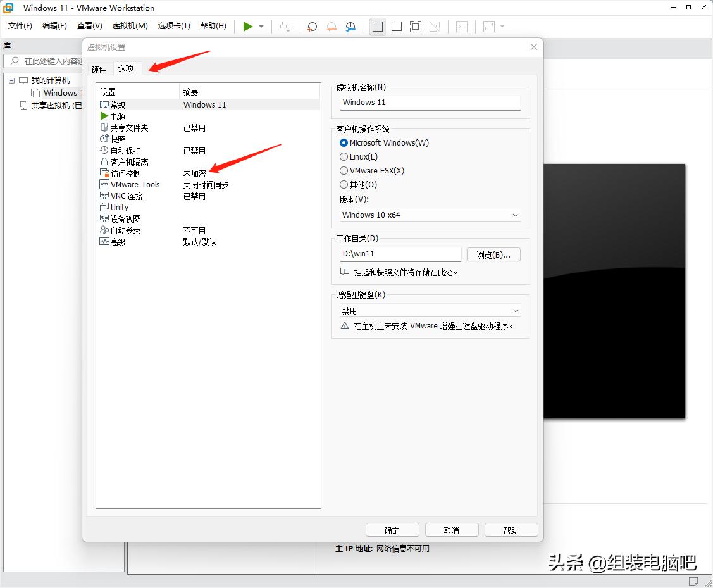The height and width of the screenshot is (588, 713).
Task: Click the show library sidebar icon
Action: click(x=378, y=27)
